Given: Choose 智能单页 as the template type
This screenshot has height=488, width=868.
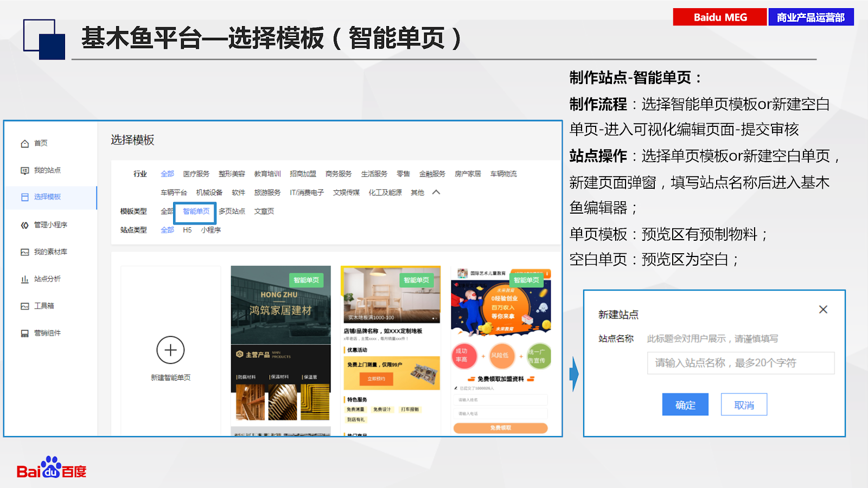Looking at the screenshot, I should click(x=196, y=211).
